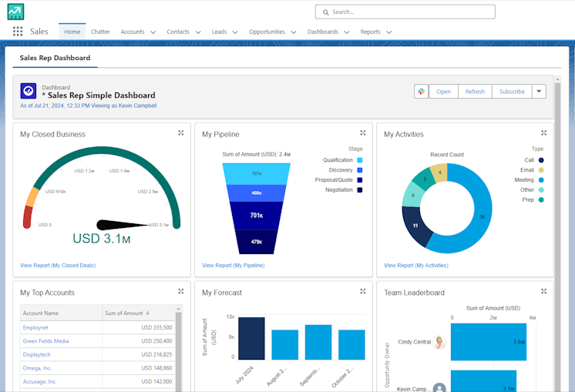Click the Sum of Amount column header

point(139,313)
